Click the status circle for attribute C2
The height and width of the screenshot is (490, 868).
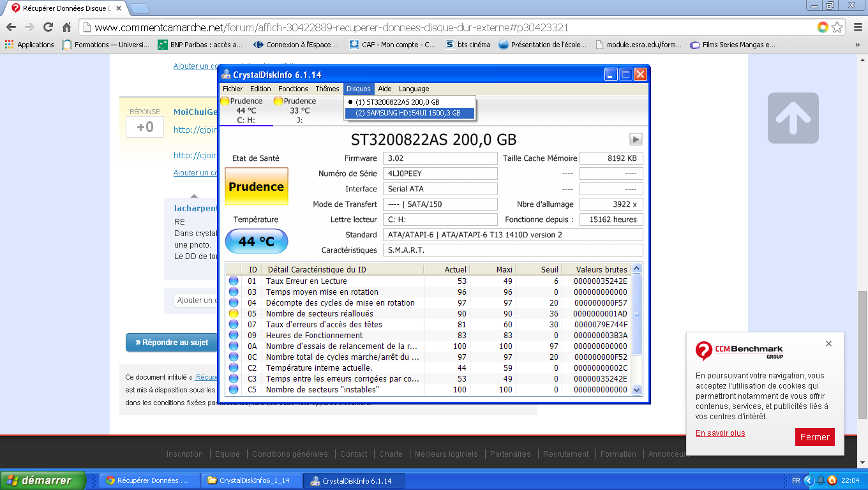pyautogui.click(x=234, y=367)
